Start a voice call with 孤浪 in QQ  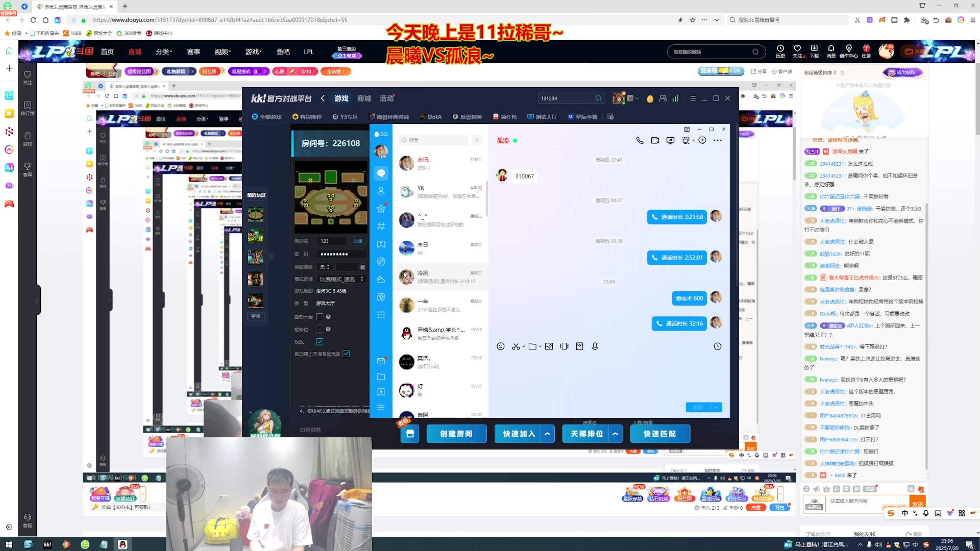point(640,140)
